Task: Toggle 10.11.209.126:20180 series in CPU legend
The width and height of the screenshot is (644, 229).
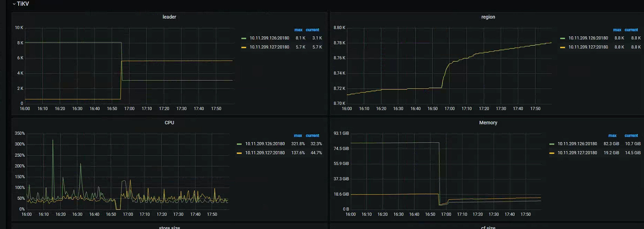Action: point(264,144)
